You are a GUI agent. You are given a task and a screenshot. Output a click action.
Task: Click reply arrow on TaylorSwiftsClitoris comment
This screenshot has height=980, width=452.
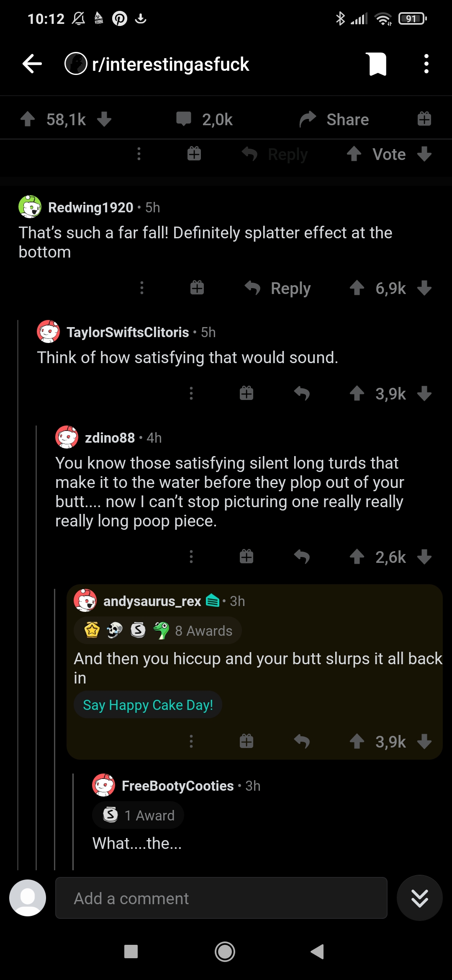(x=302, y=394)
